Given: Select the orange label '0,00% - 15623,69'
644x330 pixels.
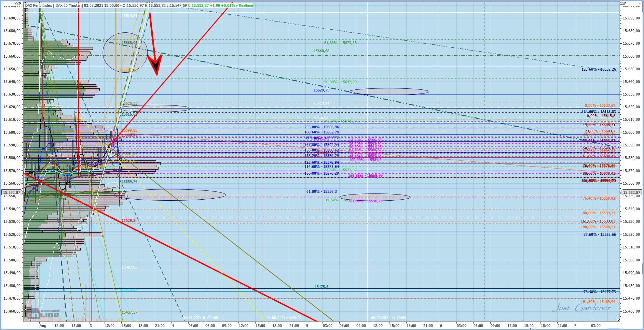Looking at the screenshot, I should pos(600,106).
